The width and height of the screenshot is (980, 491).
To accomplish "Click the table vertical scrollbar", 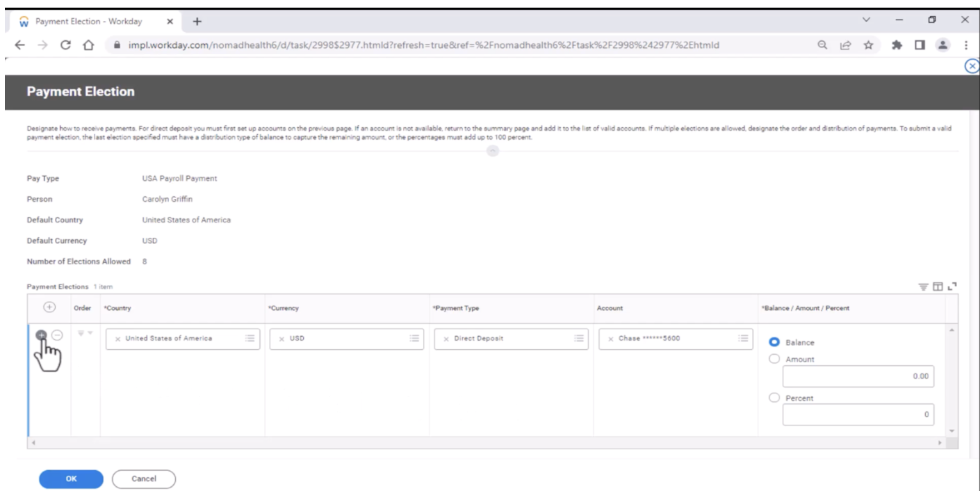I will pos(952,380).
